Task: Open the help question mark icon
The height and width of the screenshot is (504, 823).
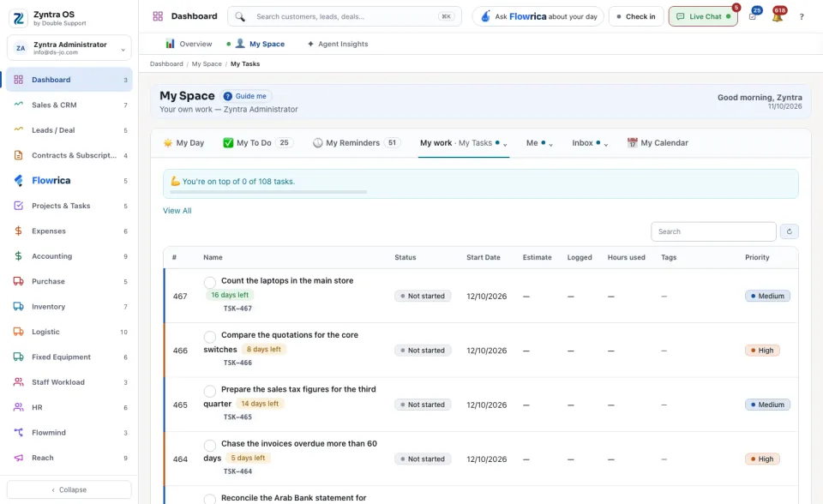Action: pyautogui.click(x=802, y=17)
